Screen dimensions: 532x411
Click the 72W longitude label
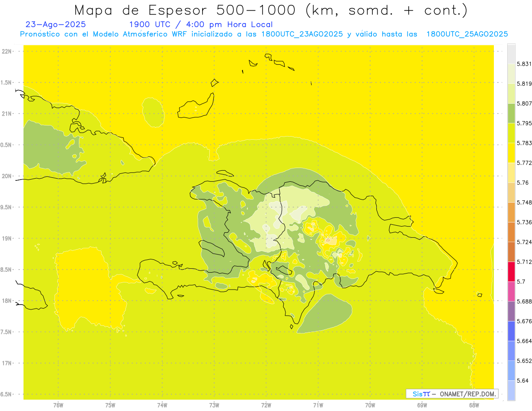pos(266,405)
